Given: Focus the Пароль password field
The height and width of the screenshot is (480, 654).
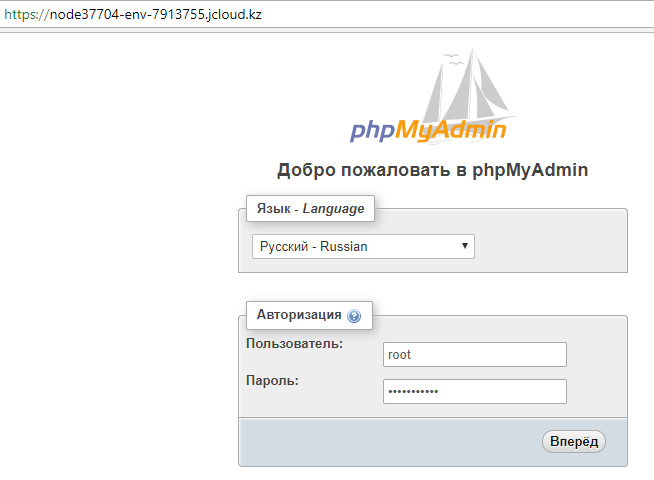Looking at the screenshot, I should click(x=475, y=391).
